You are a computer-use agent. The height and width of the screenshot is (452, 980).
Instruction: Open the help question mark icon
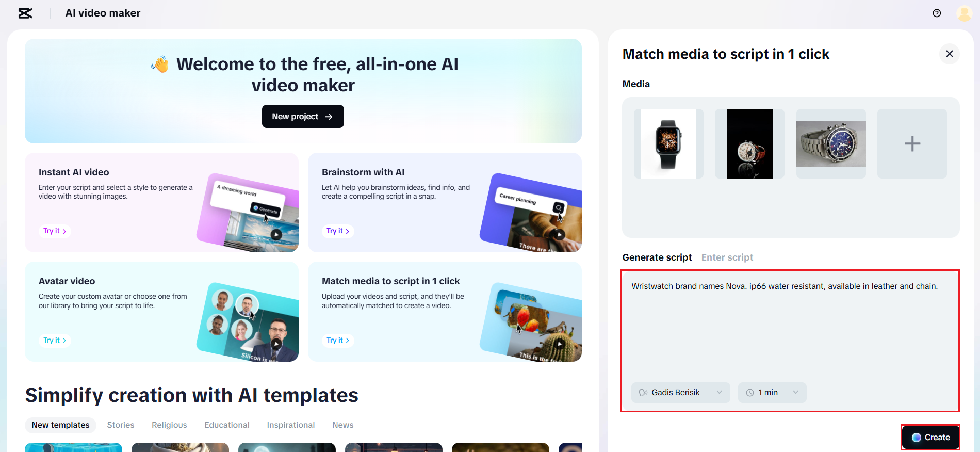(937, 13)
